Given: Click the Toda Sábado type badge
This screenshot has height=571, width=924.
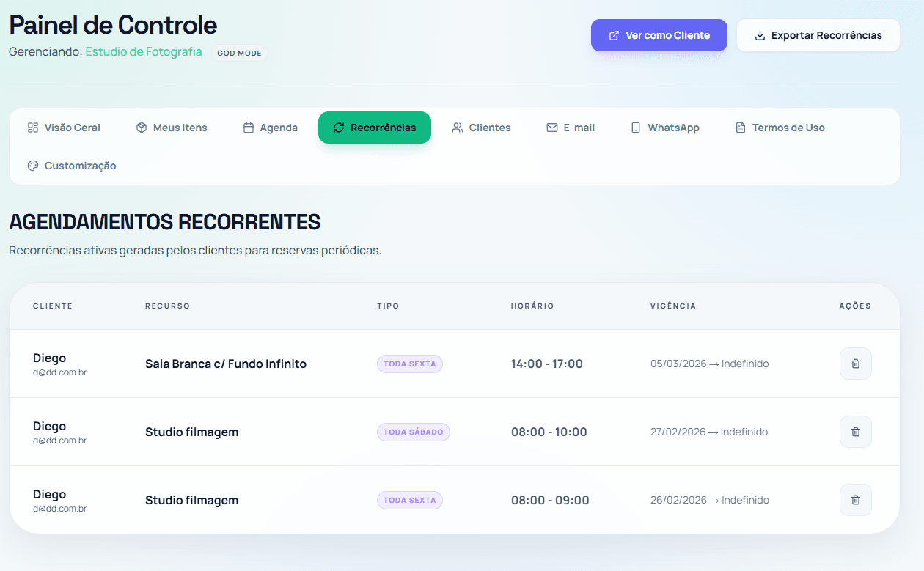Looking at the screenshot, I should pyautogui.click(x=413, y=432).
